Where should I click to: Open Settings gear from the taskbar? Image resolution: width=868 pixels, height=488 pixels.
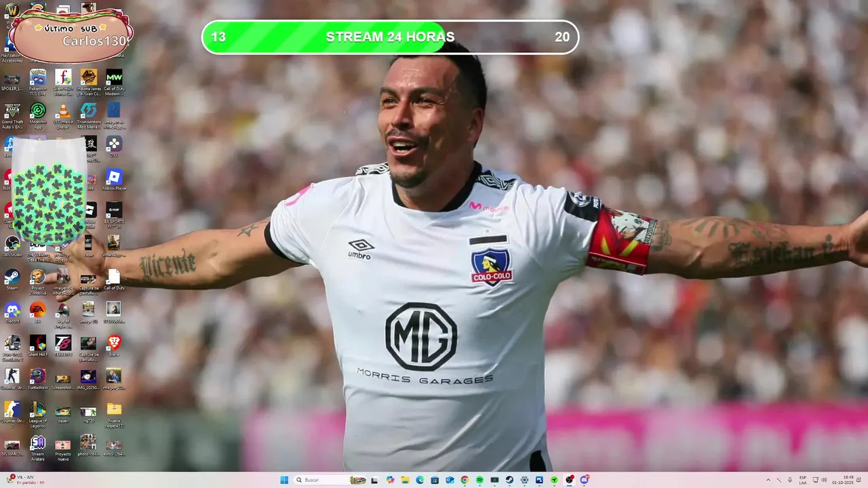pyautogui.click(x=524, y=480)
